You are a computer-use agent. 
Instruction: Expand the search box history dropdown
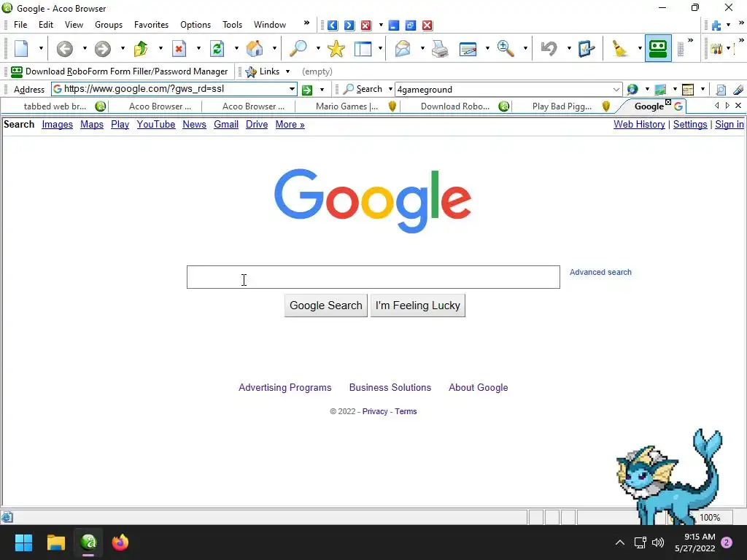(x=616, y=90)
